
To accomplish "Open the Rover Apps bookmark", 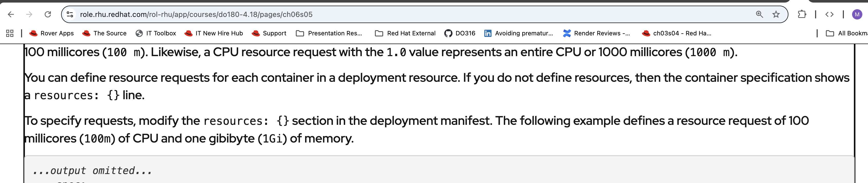I will tap(52, 33).
